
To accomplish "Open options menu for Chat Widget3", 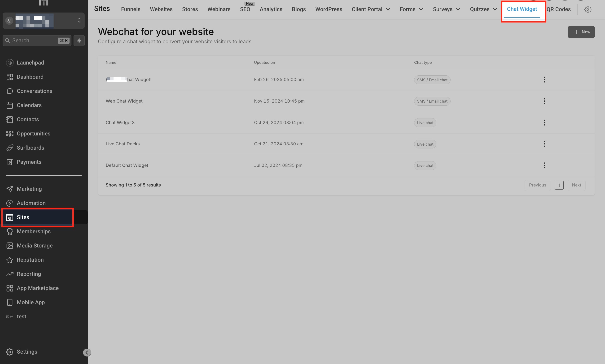I will click(544, 123).
